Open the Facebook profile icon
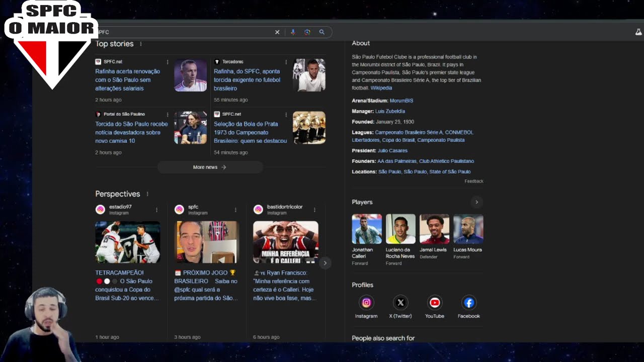 (469, 303)
